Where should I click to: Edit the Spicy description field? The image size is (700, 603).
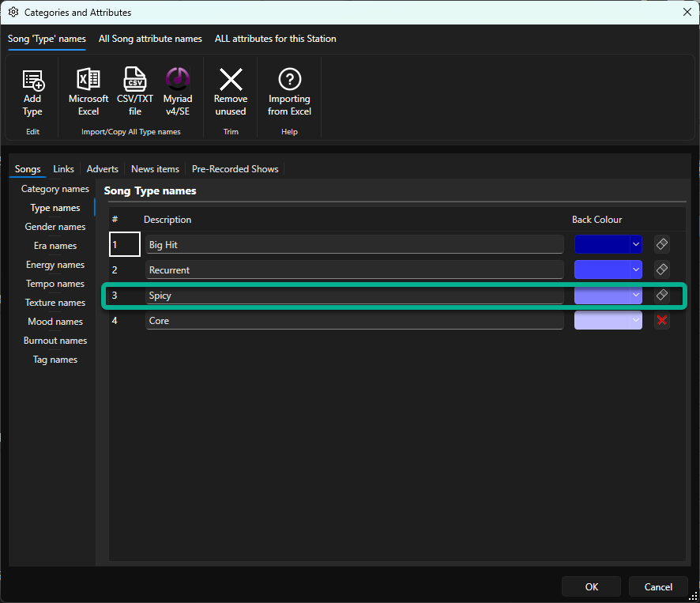(x=355, y=296)
